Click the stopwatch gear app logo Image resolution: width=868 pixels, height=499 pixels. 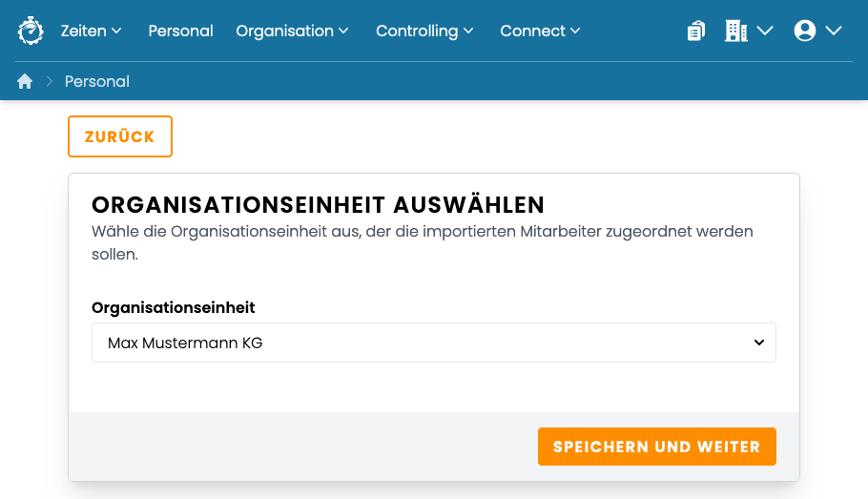click(x=31, y=31)
